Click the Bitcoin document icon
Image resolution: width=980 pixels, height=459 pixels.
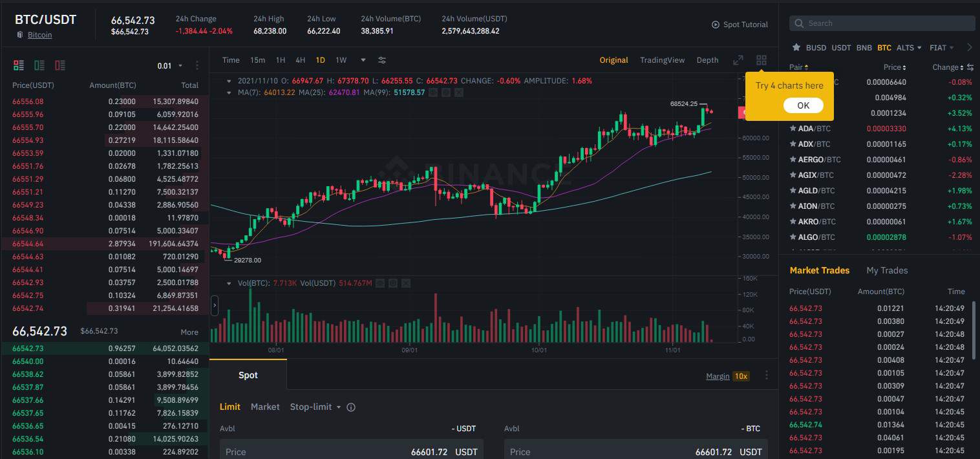(x=20, y=35)
